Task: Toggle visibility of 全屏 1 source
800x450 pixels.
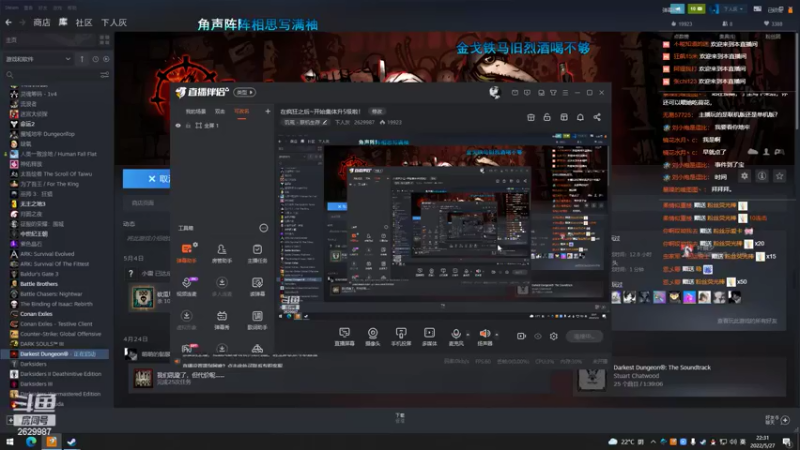Action: tap(178, 126)
